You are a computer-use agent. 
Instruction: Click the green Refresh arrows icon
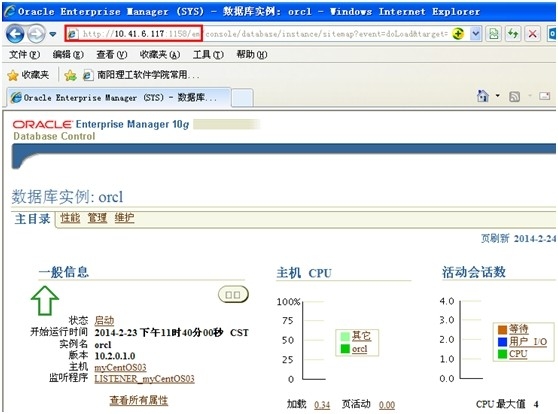pyautogui.click(x=513, y=34)
